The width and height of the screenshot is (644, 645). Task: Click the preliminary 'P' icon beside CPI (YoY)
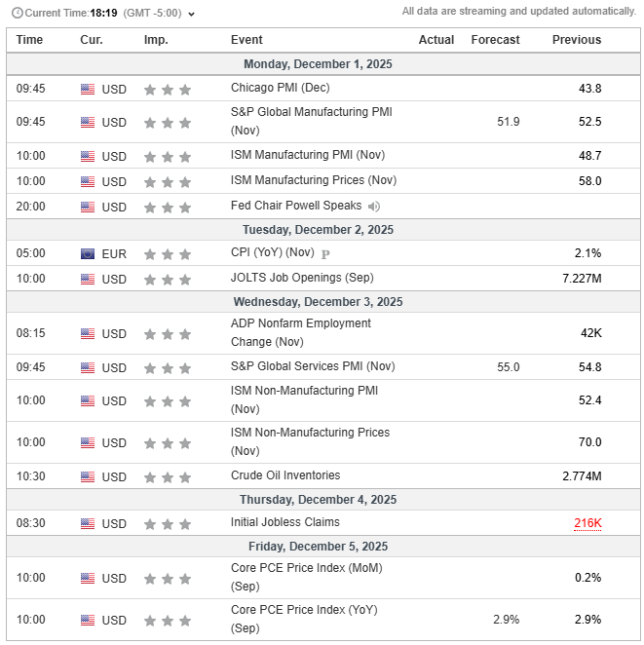tap(325, 253)
